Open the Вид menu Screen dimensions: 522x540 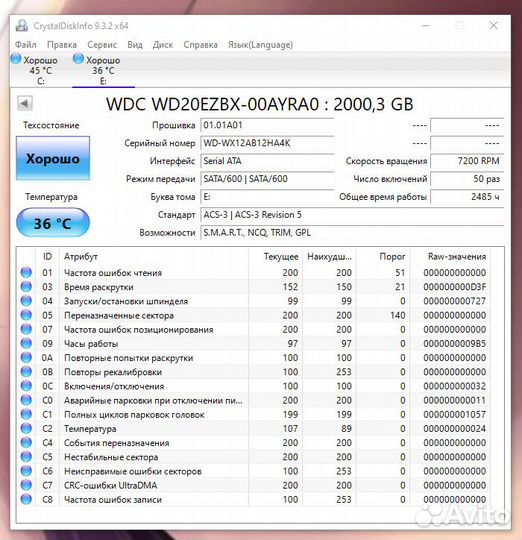click(x=135, y=45)
